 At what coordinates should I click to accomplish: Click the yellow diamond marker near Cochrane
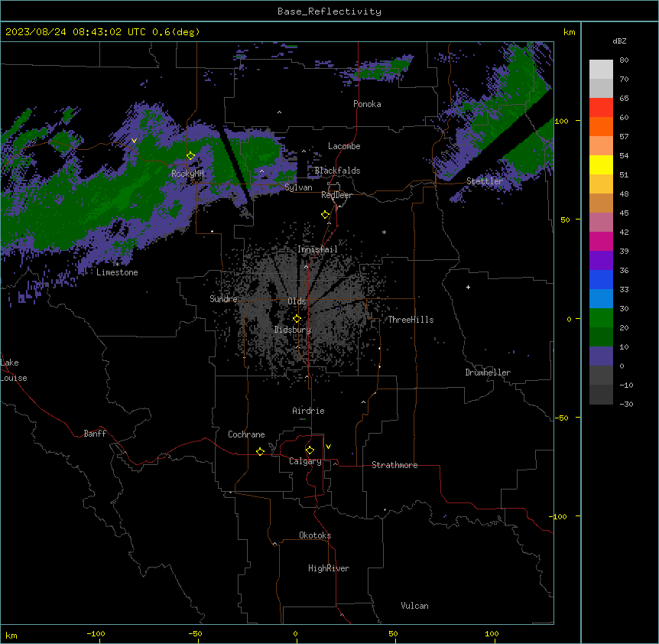[x=261, y=451]
